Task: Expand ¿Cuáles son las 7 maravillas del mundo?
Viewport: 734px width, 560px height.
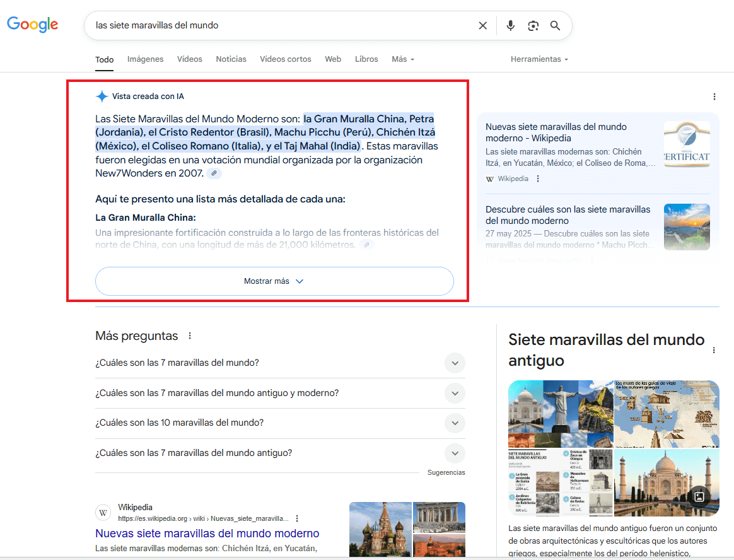Action: (x=280, y=363)
